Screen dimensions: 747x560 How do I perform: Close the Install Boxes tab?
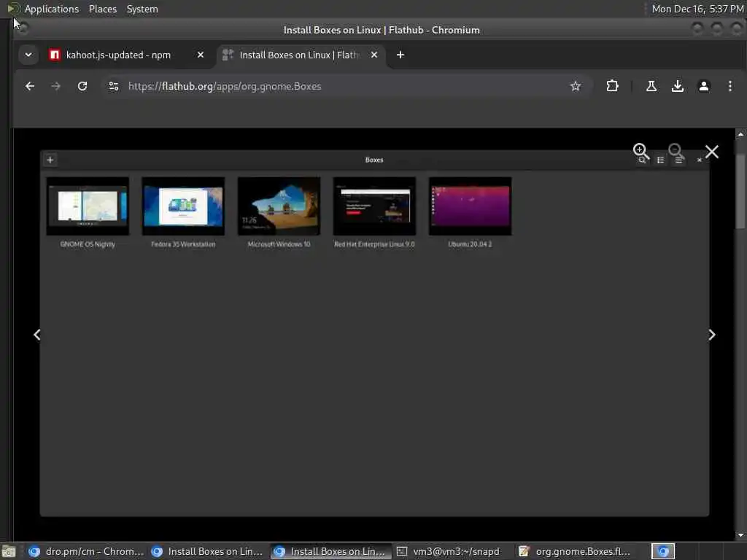(374, 55)
